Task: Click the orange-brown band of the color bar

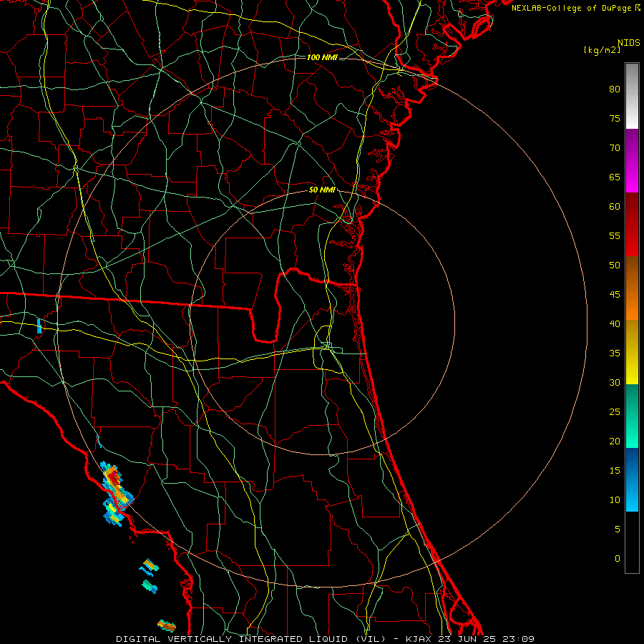Action: (x=632, y=288)
